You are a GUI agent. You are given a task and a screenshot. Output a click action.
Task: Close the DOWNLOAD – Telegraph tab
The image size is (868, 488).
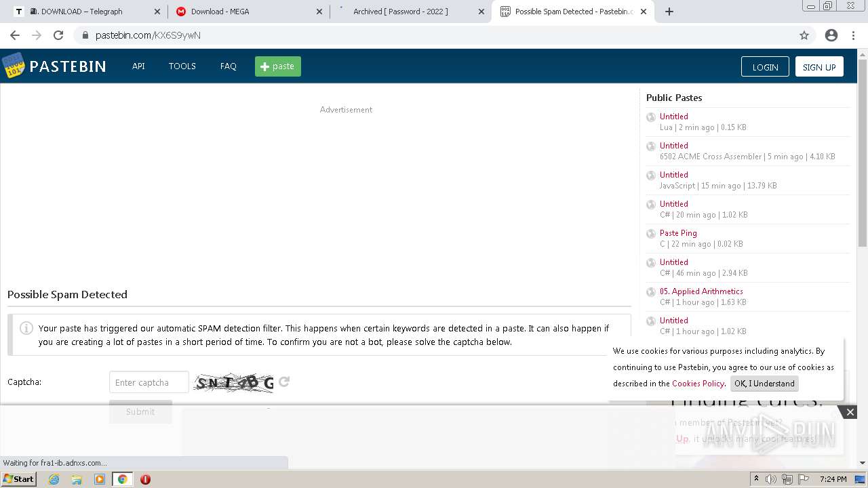coord(157,12)
